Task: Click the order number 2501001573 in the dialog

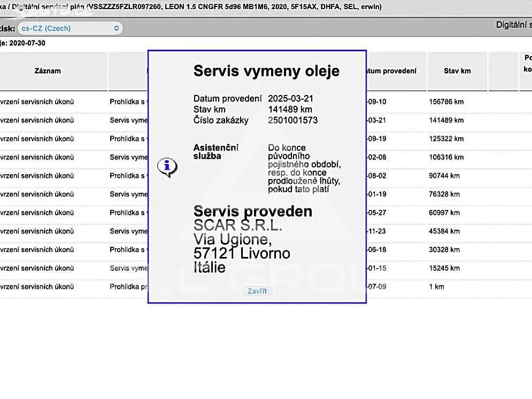Action: click(293, 120)
